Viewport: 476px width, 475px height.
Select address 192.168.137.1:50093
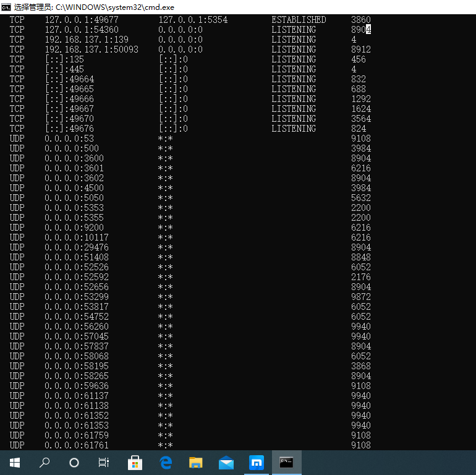[91, 49]
